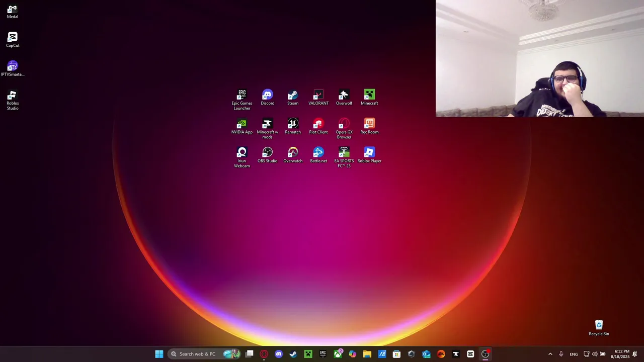Select the Overwolf desktop icon
644x362 pixels.
coord(344,98)
